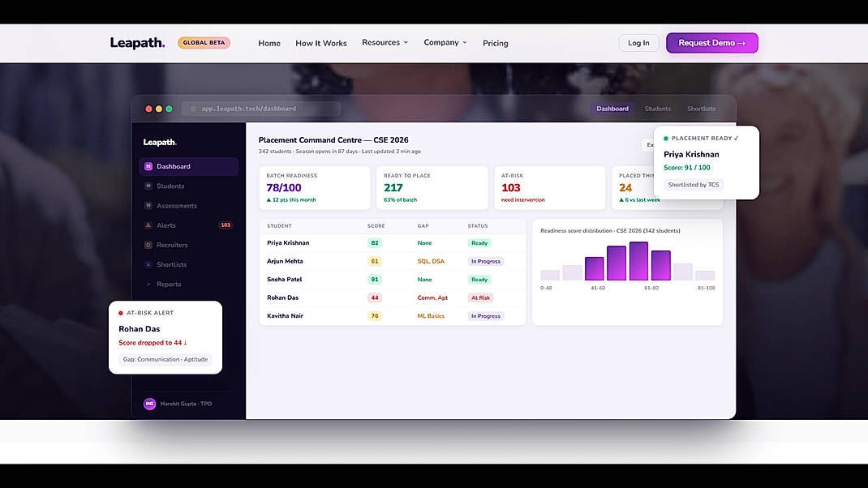This screenshot has width=868, height=488.
Task: Click the Sneha Patel table row name
Action: [x=284, y=280]
